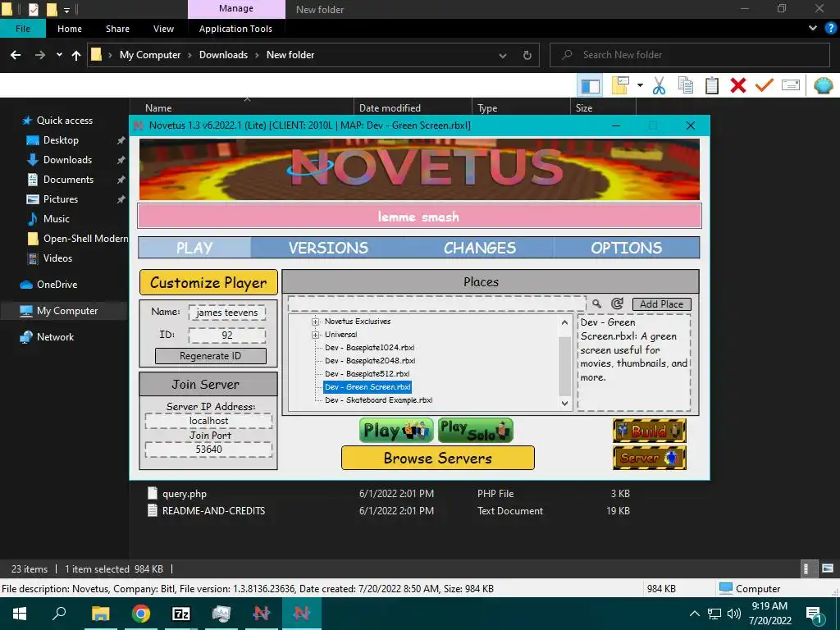Switch to CHANGES tab
Viewport: 840px width, 630px height.
click(479, 248)
